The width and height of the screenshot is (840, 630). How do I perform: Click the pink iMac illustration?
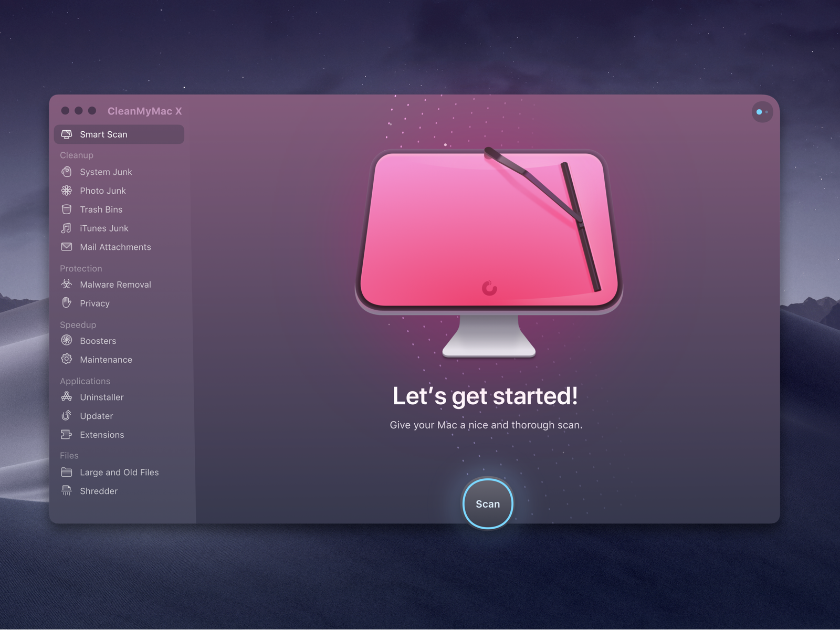[x=489, y=252]
